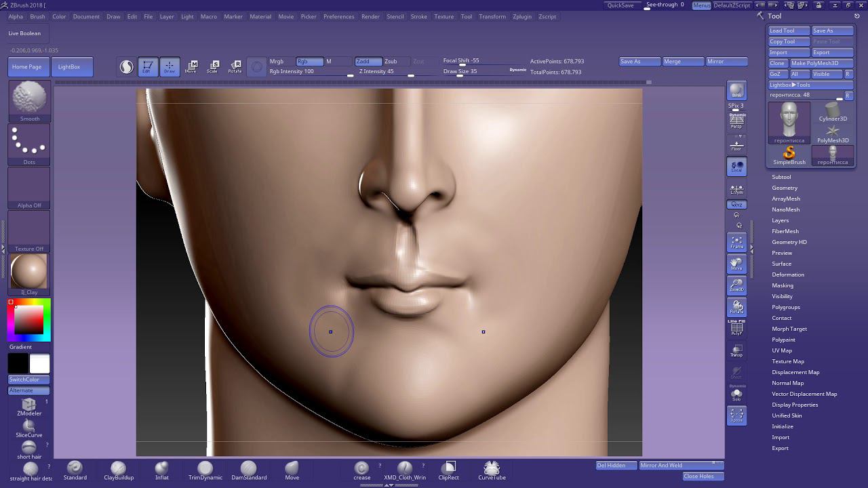The height and width of the screenshot is (488, 868).
Task: Toggle Transp transparency mode
Action: click(x=736, y=350)
